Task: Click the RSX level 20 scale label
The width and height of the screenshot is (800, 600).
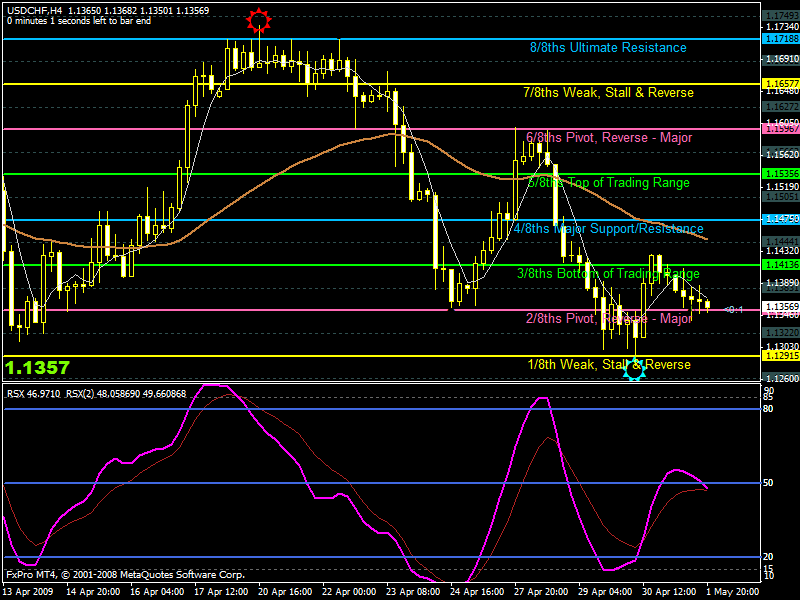Action: pyautogui.click(x=768, y=557)
